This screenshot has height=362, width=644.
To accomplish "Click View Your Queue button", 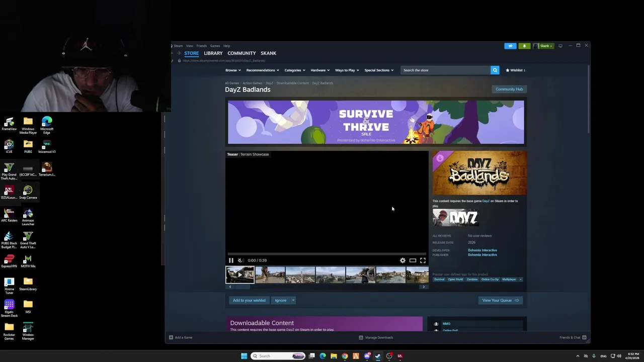I will 500,301.
